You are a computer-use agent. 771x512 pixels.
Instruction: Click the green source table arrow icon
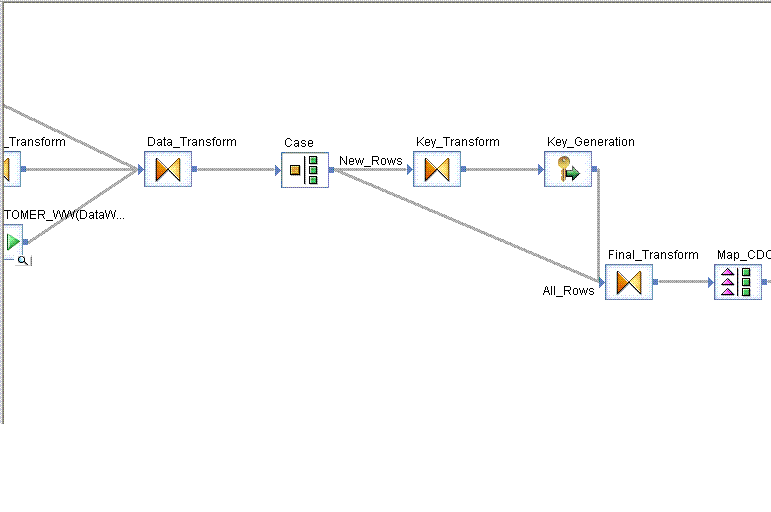12,241
